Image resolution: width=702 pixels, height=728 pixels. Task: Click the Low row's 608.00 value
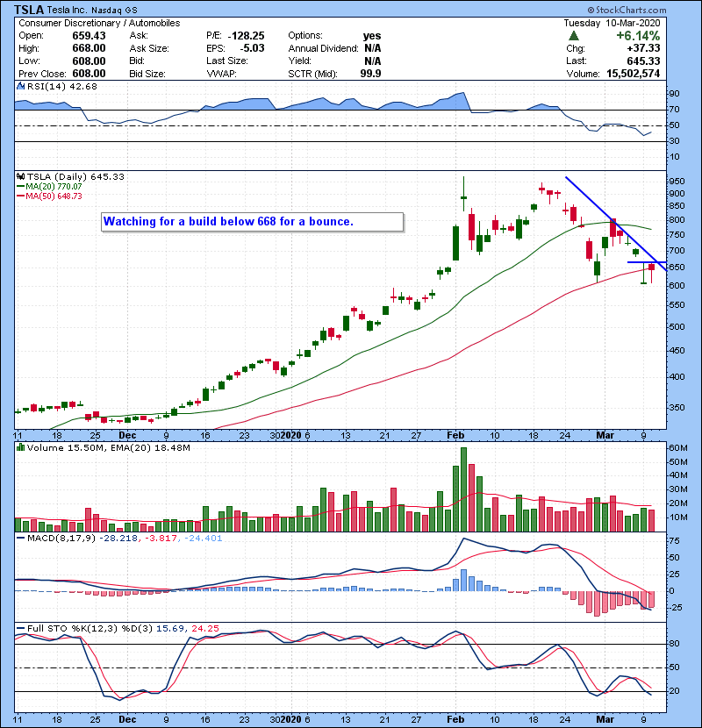coord(89,61)
